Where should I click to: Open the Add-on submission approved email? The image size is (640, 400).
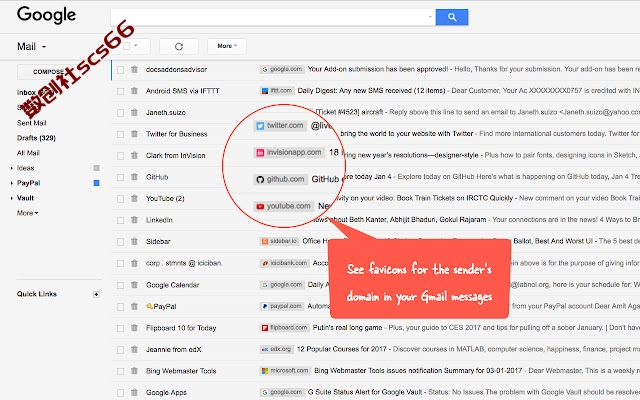[376, 69]
